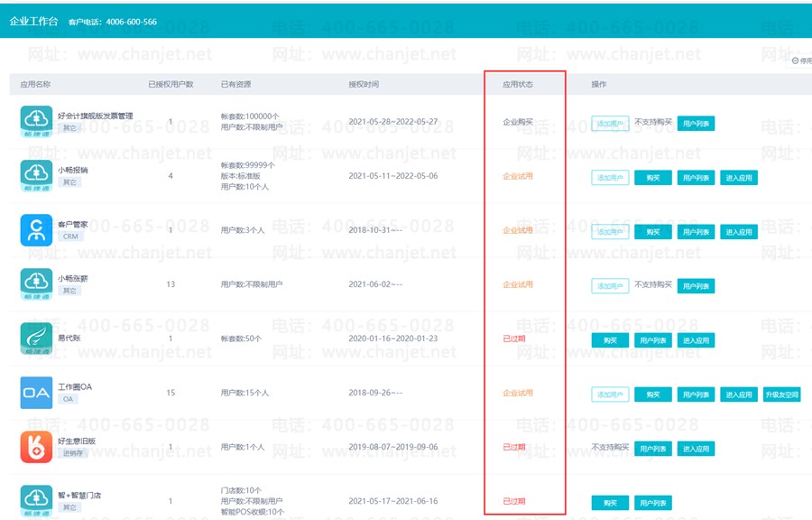The height and width of the screenshot is (520, 812).
Task: Click 进入应用 for 工作圈OA
Action: tap(739, 395)
